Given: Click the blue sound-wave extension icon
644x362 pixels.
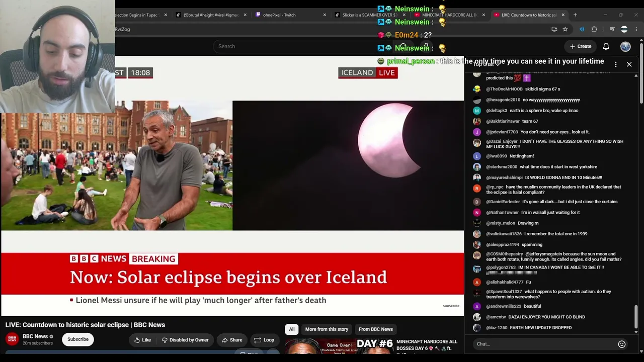Looking at the screenshot, I should point(582,29).
